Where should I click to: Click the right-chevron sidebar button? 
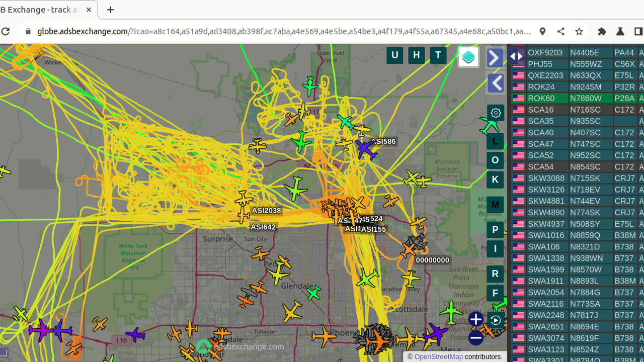pyautogui.click(x=495, y=58)
